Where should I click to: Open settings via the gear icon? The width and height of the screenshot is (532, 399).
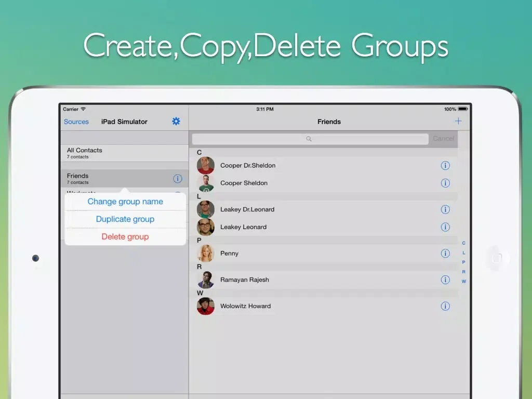point(176,121)
